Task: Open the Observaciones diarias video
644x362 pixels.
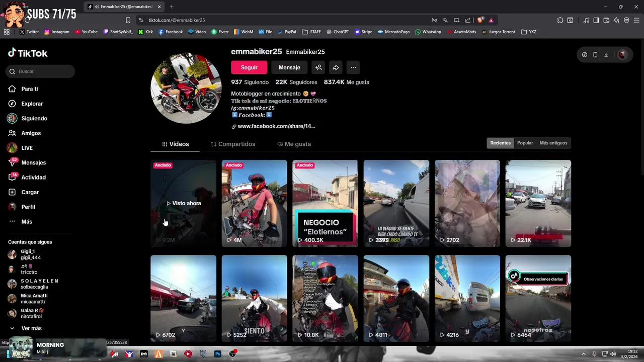Action: (x=538, y=299)
